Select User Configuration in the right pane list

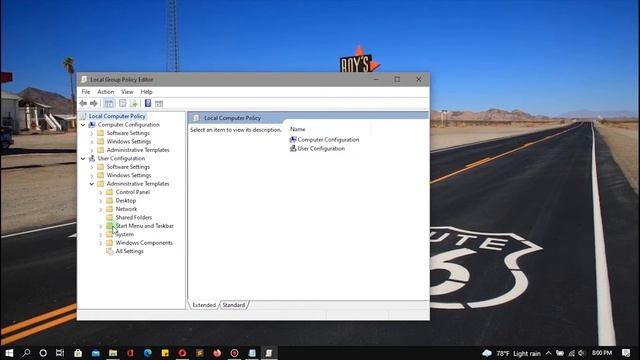pyautogui.click(x=321, y=149)
